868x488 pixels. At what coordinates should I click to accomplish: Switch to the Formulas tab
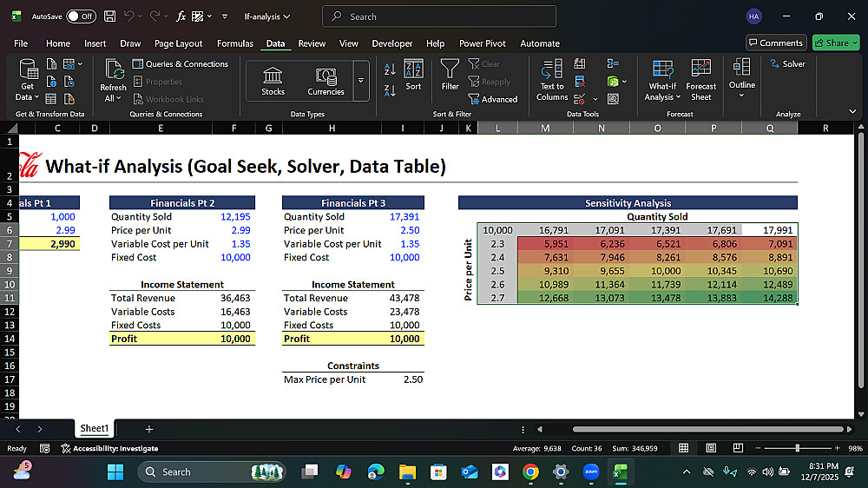(234, 43)
